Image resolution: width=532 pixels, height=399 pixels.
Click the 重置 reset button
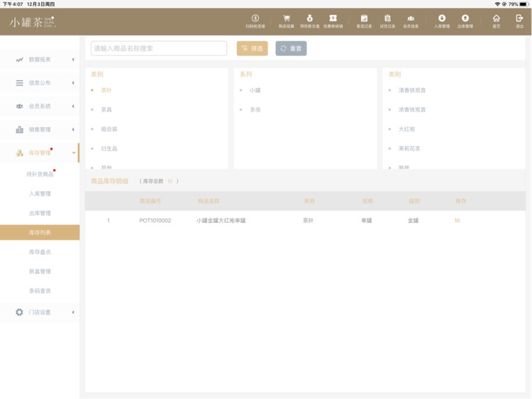(x=291, y=48)
